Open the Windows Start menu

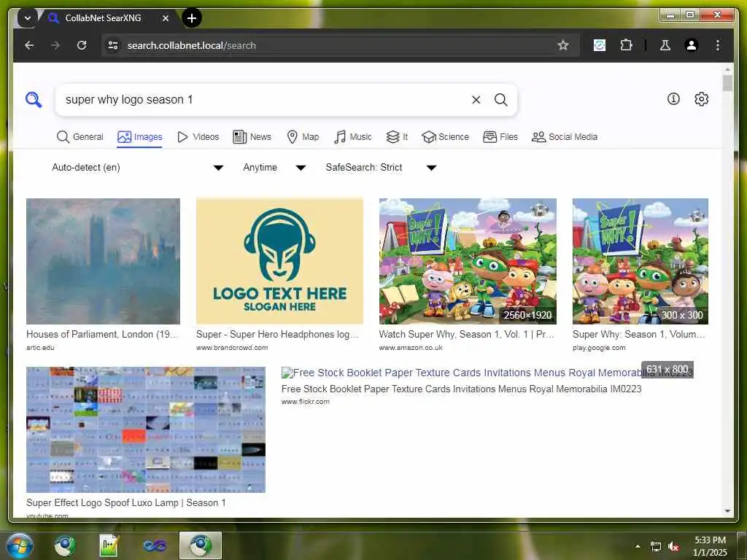20,545
